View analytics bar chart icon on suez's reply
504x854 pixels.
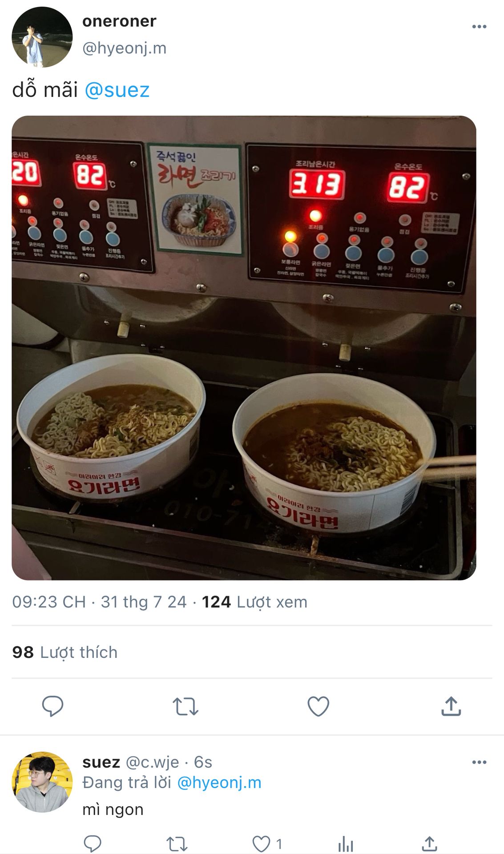[345, 844]
